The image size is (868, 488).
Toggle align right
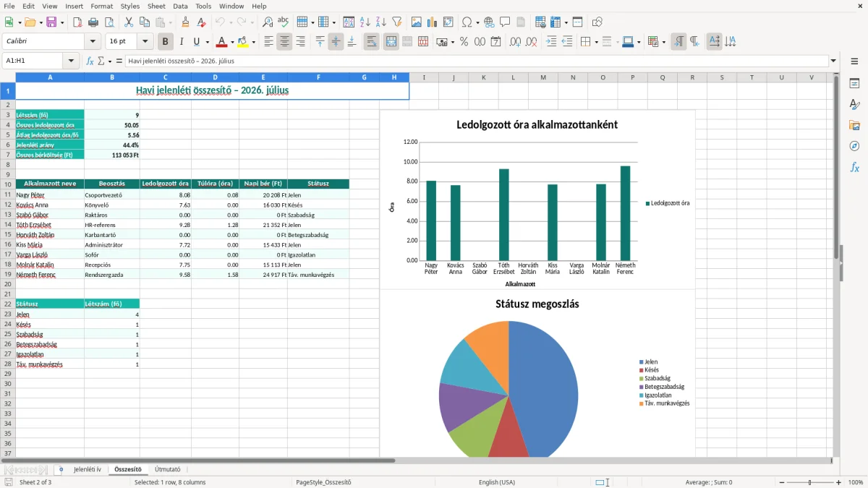[300, 42]
